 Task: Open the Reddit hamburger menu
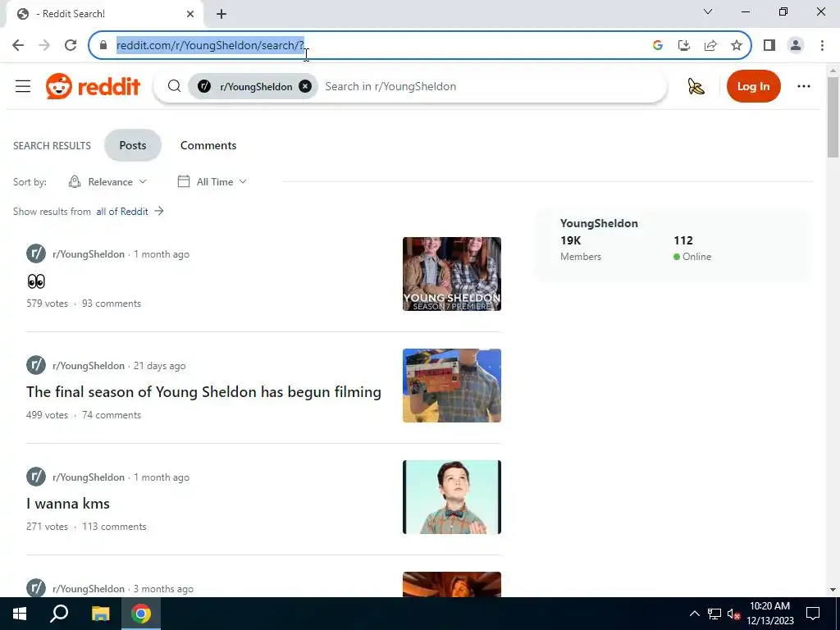[23, 86]
